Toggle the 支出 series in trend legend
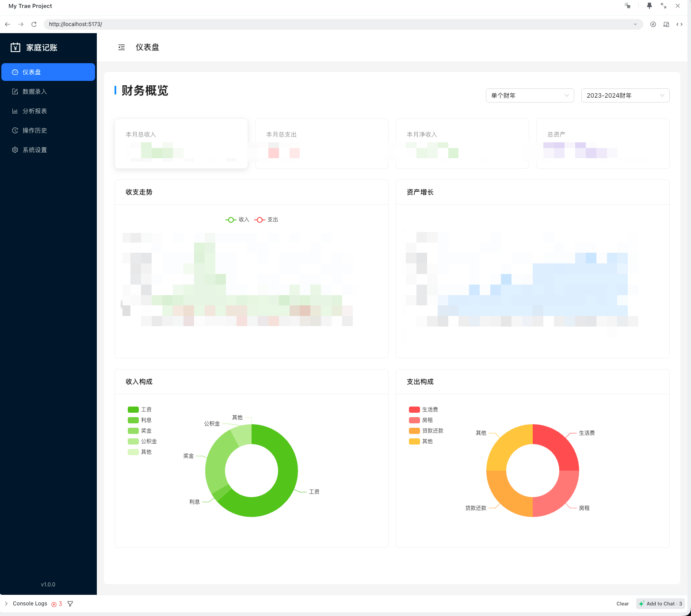 (266, 220)
